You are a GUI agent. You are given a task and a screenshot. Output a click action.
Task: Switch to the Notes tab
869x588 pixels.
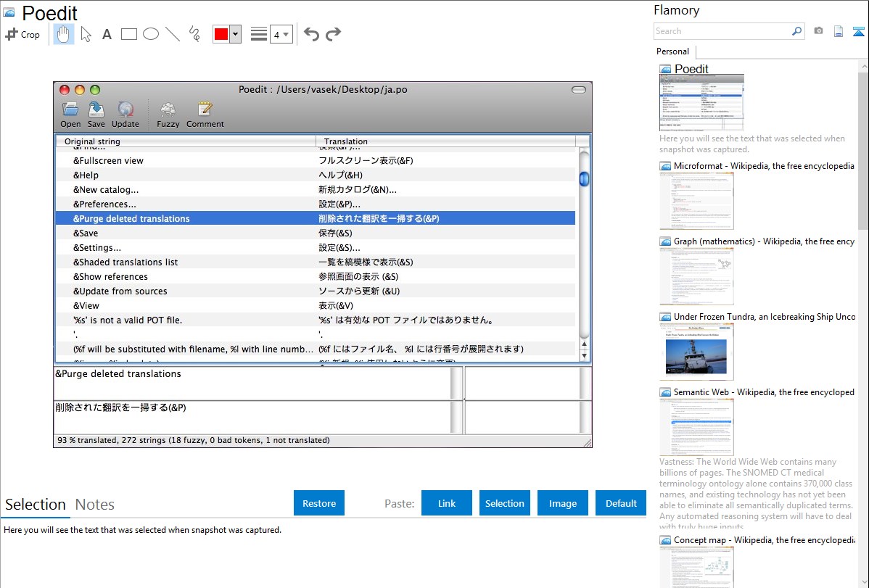(x=94, y=505)
